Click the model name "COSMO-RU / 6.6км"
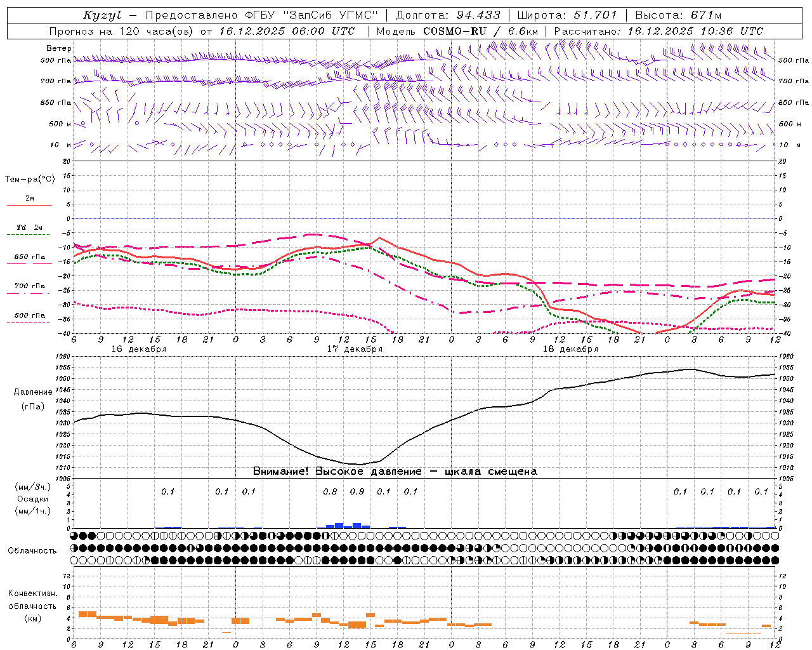The width and height of the screenshot is (812, 650). tap(481, 31)
